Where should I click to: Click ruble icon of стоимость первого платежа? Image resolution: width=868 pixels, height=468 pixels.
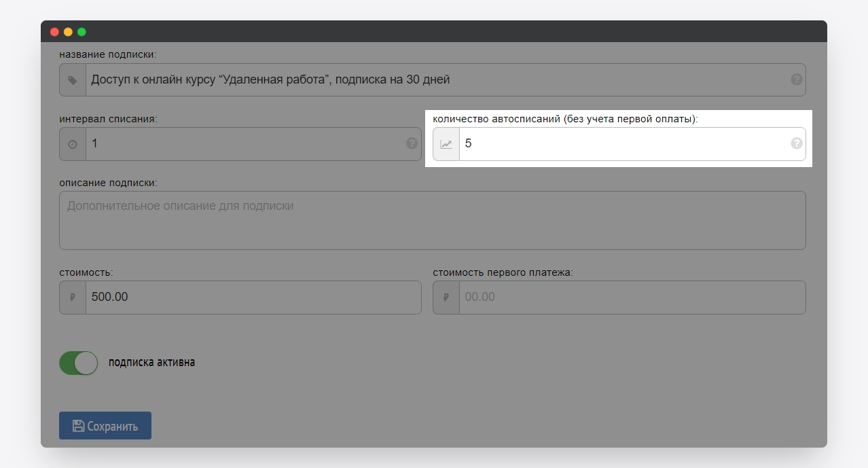(x=446, y=298)
